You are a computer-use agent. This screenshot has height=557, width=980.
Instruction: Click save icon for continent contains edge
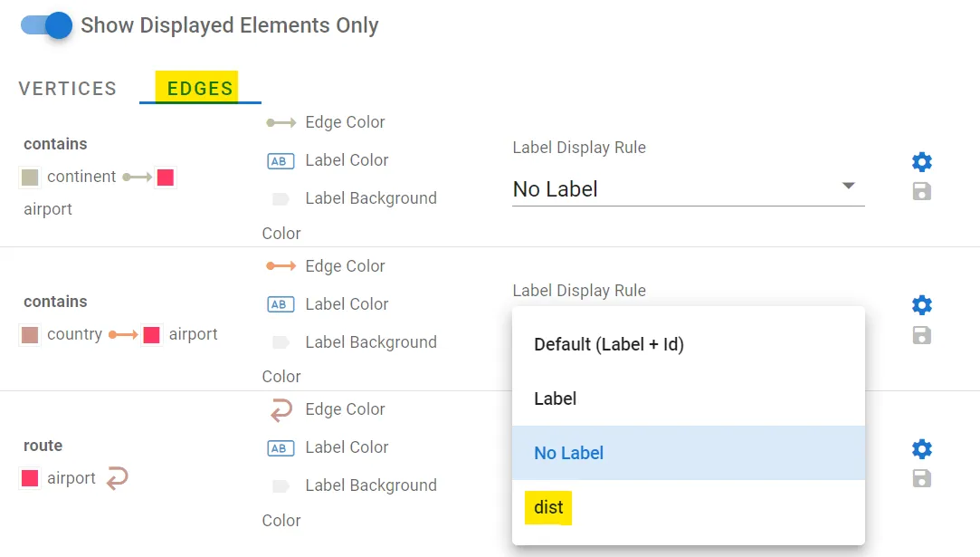tap(922, 191)
